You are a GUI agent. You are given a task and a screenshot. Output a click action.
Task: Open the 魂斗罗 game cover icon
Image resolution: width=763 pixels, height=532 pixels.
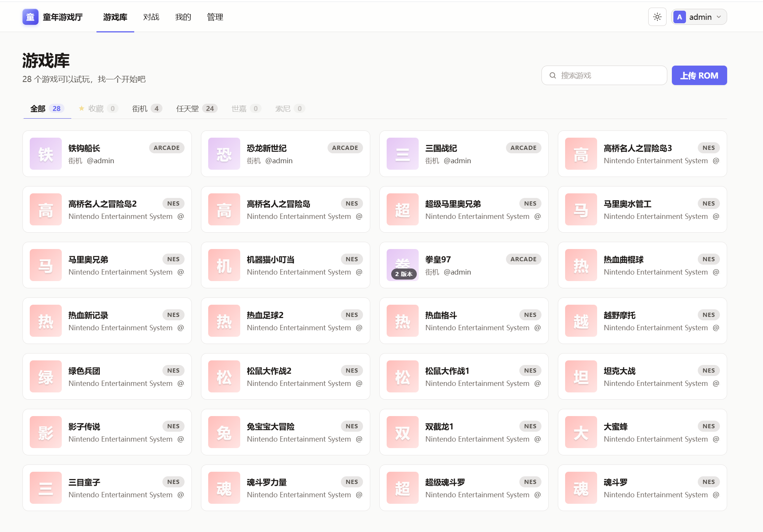click(580, 488)
